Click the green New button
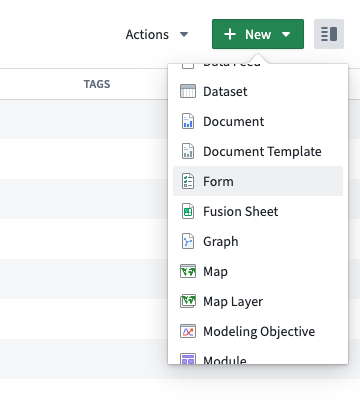This screenshot has height=405, width=360. (x=258, y=34)
